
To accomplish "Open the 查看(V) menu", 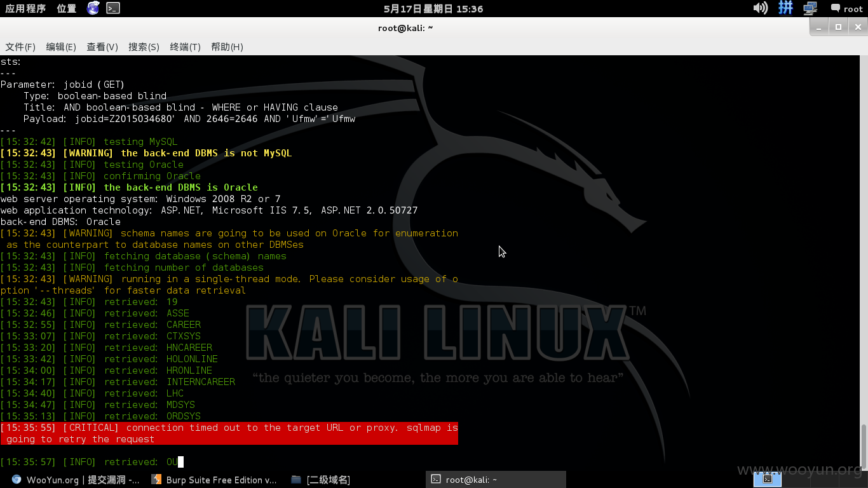I will (x=102, y=47).
